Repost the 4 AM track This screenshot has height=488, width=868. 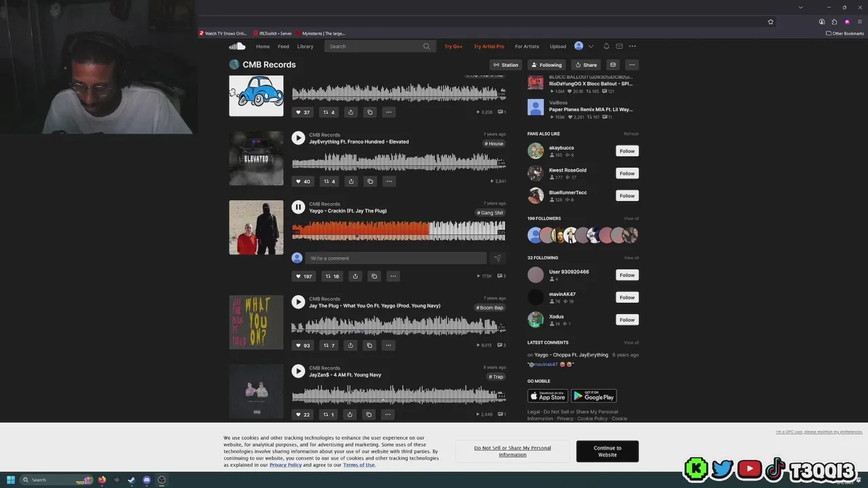(328, 414)
